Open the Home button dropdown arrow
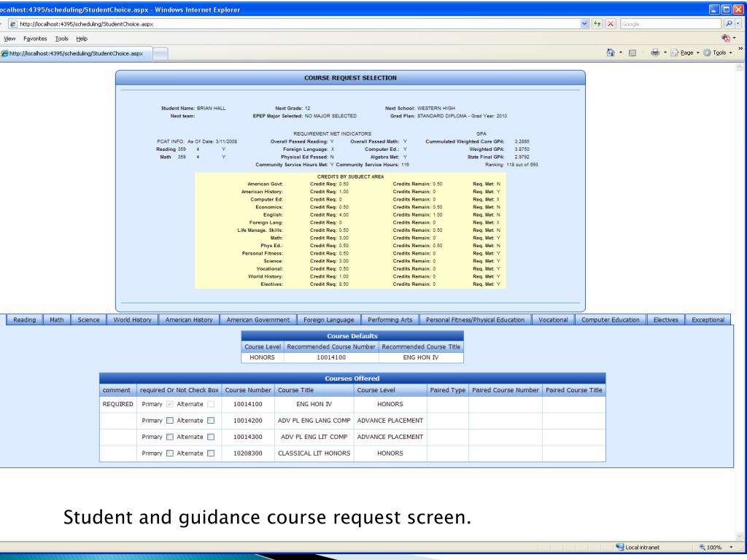Image resolution: width=747 pixels, height=560 pixels. click(620, 52)
